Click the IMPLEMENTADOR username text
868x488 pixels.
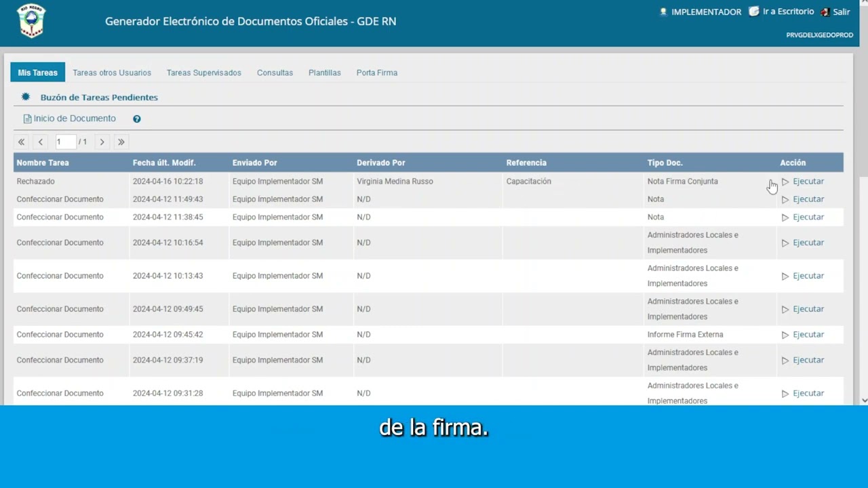coord(706,12)
